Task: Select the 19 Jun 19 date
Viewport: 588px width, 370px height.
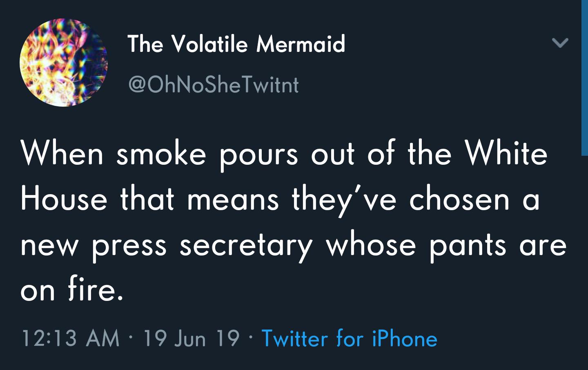Action: pyautogui.click(x=192, y=339)
